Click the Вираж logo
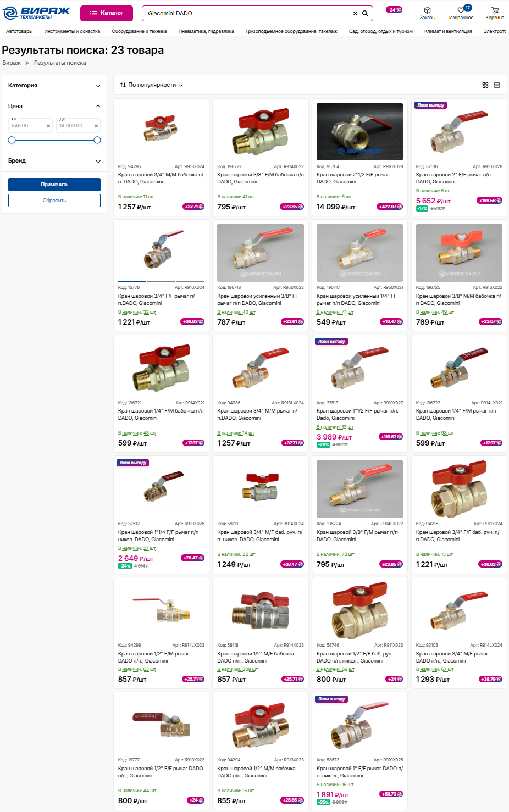The height and width of the screenshot is (812, 509). coord(37,13)
